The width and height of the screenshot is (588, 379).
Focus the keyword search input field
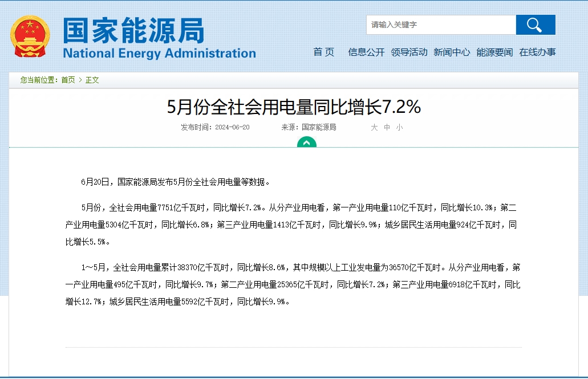441,25
